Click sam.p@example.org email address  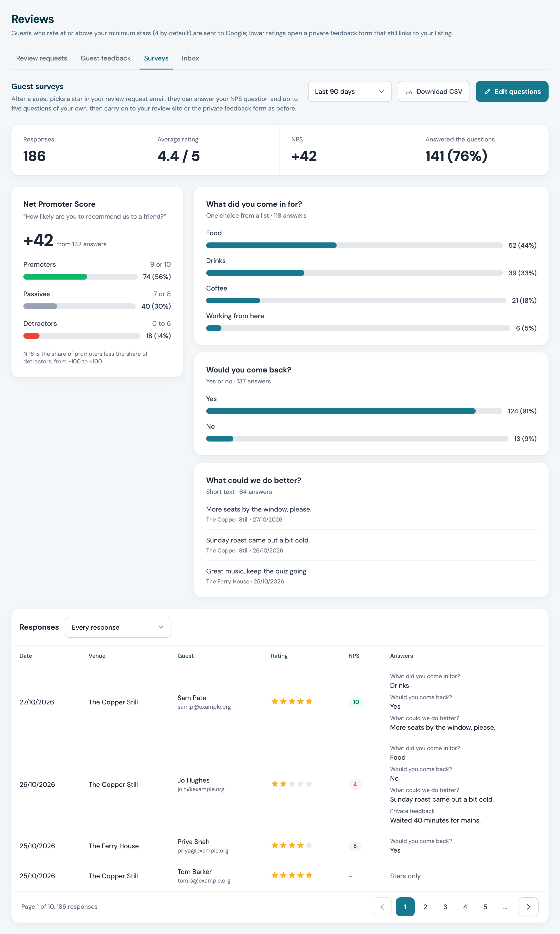pos(204,706)
